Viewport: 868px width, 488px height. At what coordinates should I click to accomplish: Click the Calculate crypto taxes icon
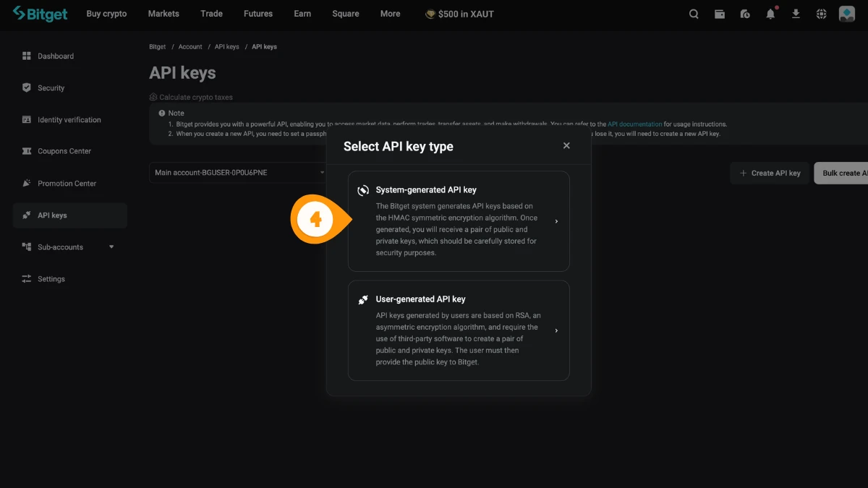tap(153, 97)
